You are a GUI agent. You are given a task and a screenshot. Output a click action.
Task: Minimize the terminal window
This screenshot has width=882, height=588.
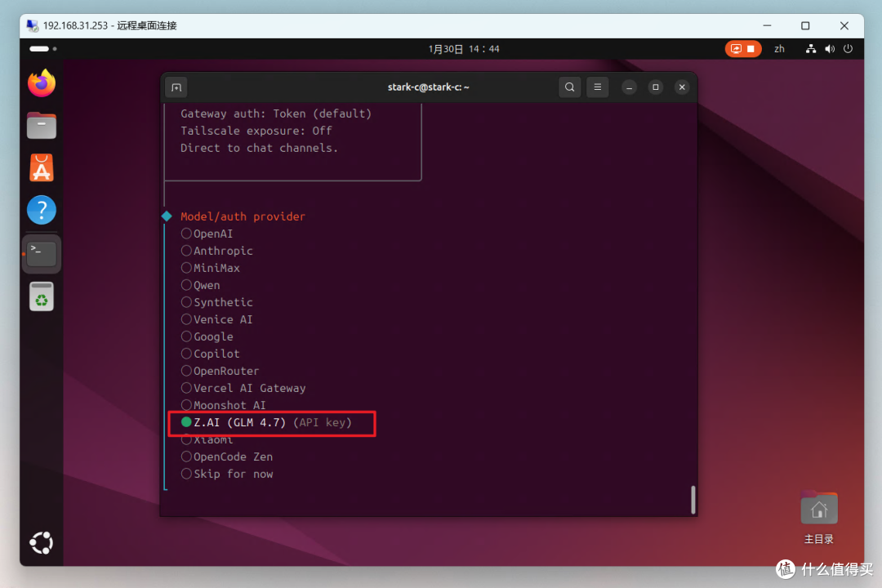pos(630,87)
